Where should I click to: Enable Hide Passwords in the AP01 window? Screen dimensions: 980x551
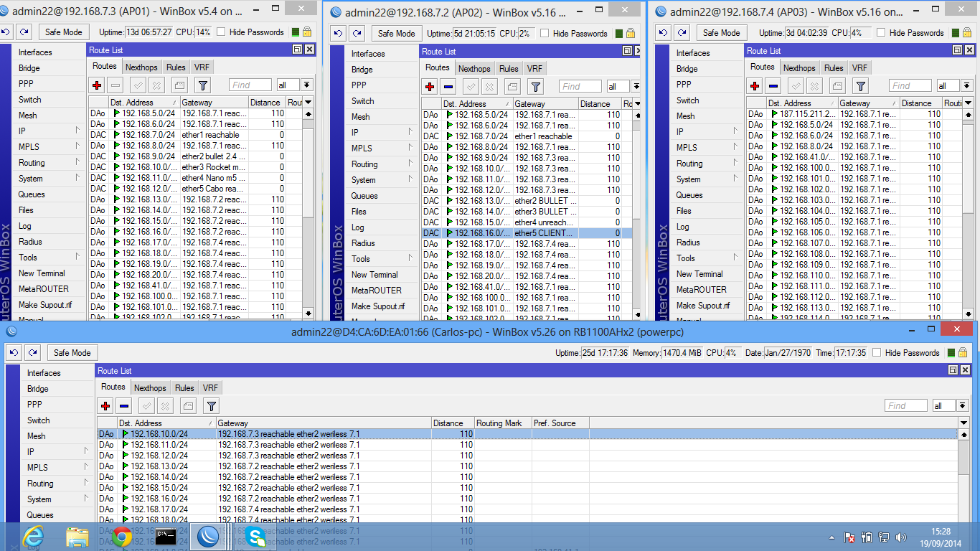click(x=221, y=32)
